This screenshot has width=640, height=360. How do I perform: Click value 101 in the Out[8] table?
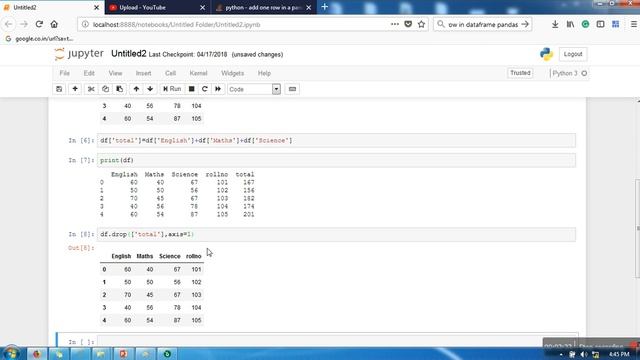(x=196, y=269)
